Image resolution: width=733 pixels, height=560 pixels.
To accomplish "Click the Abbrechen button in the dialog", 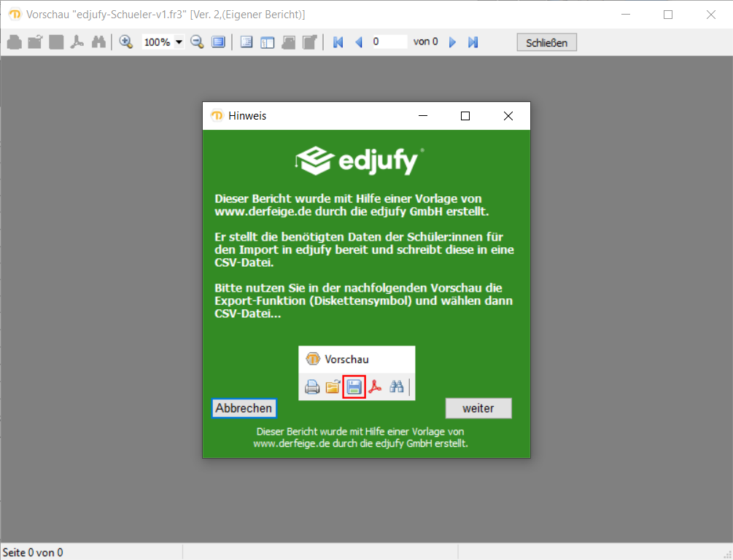I will click(244, 408).
